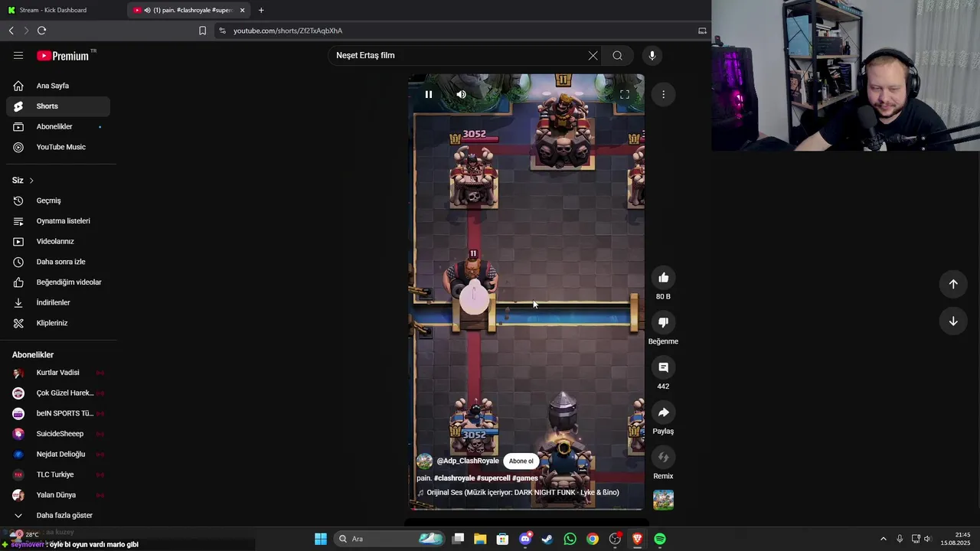
Task: Open WhatsApp from taskbar
Action: click(x=570, y=539)
